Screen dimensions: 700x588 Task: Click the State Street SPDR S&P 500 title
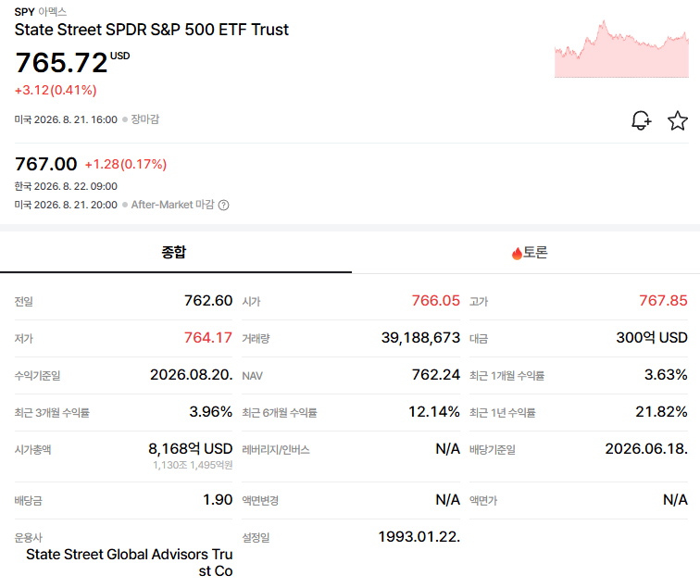151,30
